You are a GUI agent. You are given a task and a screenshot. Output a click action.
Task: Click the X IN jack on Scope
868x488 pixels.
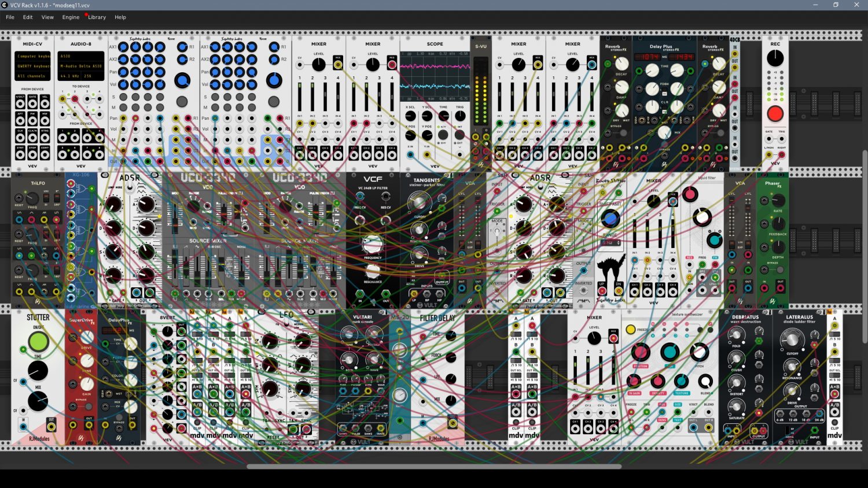410,154
